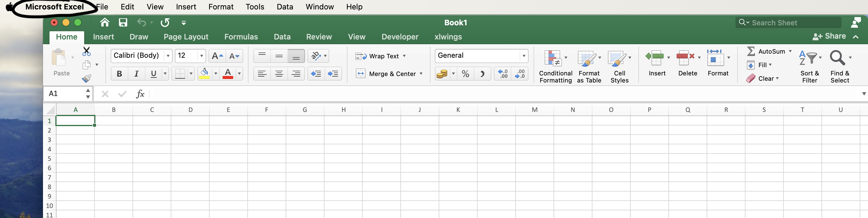Open the Tools menu in menu bar

(254, 7)
